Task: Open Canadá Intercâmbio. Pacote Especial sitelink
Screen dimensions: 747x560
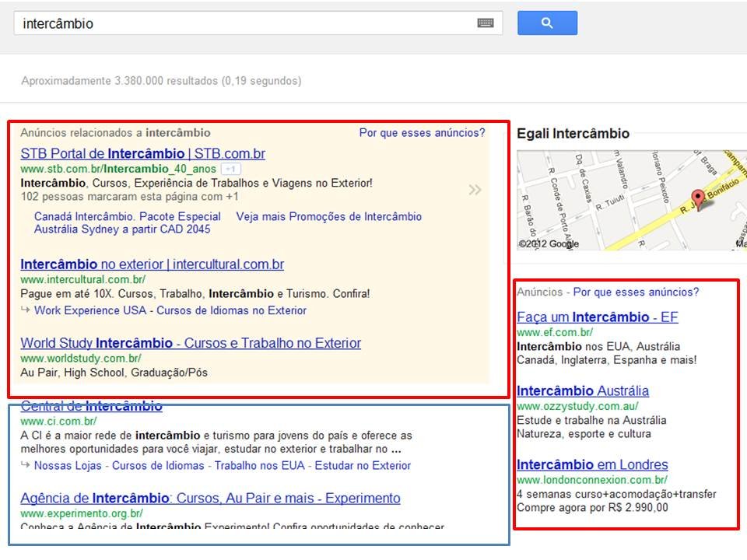Action: (x=127, y=217)
